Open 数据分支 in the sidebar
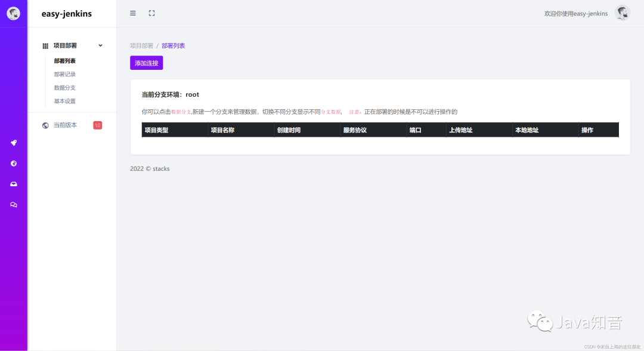Screen dimensions: 644x351 [x=64, y=88]
